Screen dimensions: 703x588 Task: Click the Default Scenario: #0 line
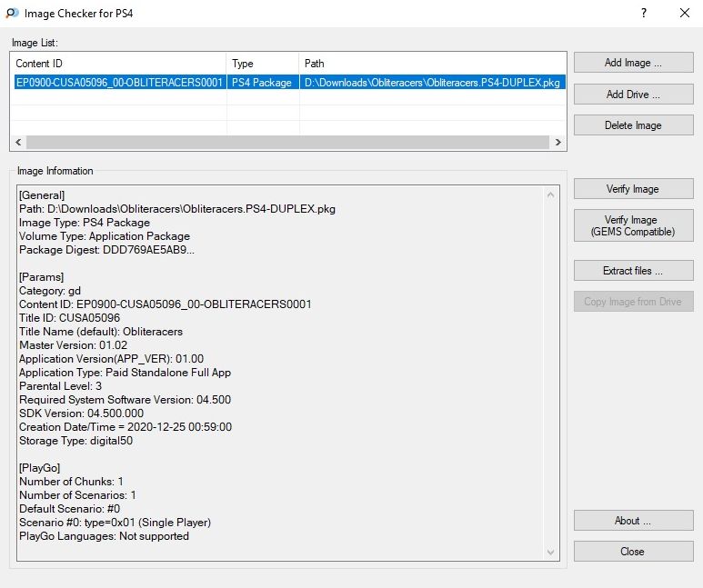click(69, 509)
